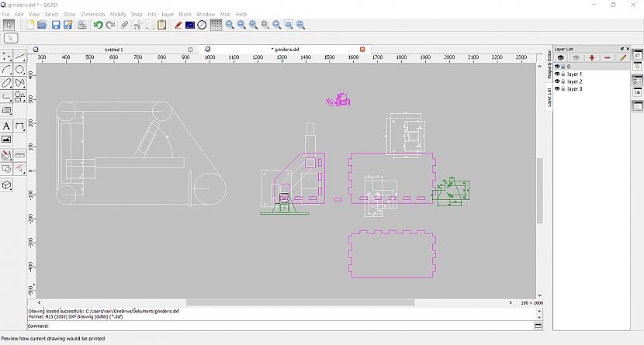Toggle the grid display

point(216,25)
